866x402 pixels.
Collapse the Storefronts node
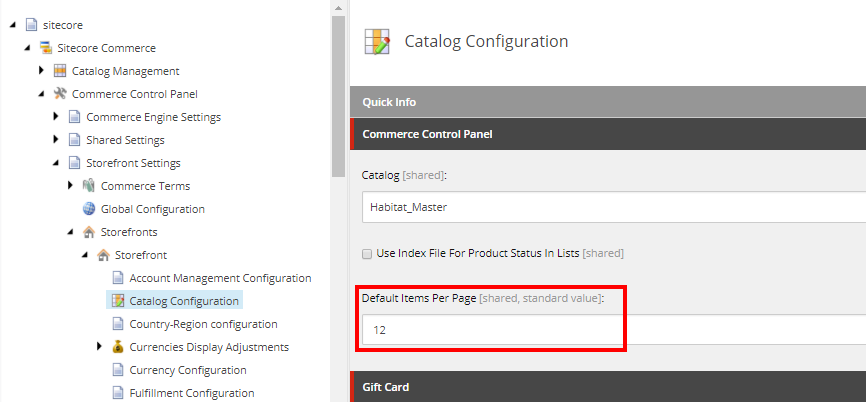[x=71, y=233]
